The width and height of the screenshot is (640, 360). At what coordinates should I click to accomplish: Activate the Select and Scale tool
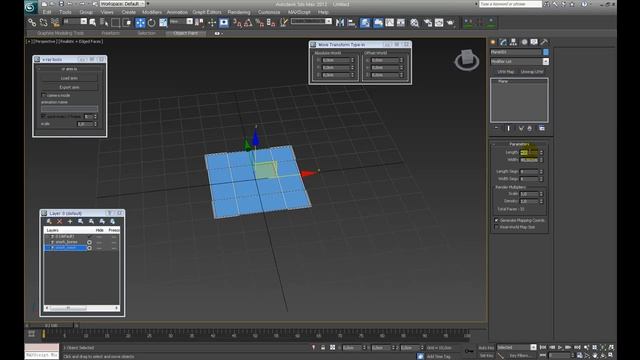click(x=163, y=23)
